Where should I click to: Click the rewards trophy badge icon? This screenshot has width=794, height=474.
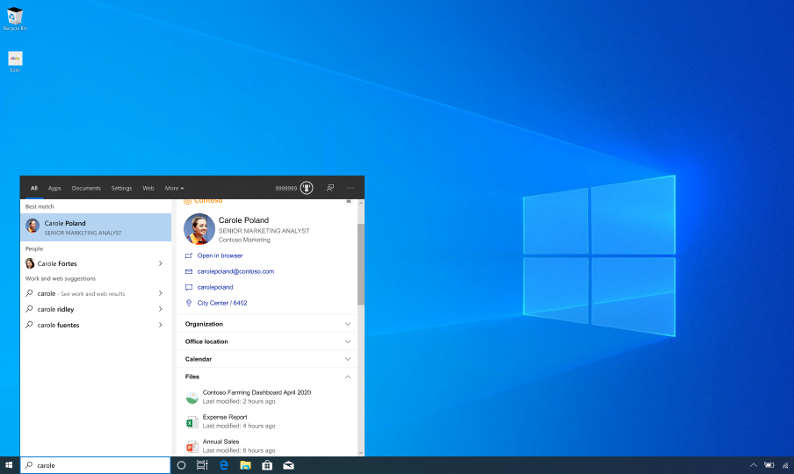coord(306,188)
